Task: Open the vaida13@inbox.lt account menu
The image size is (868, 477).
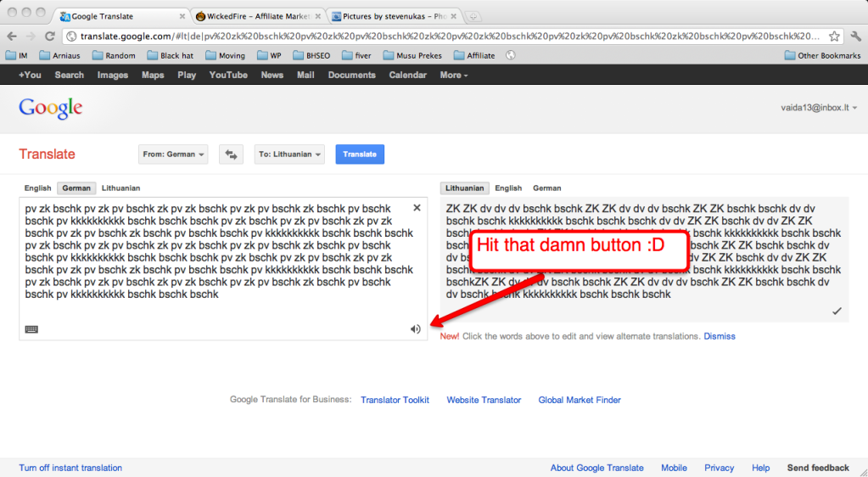Action: click(819, 108)
